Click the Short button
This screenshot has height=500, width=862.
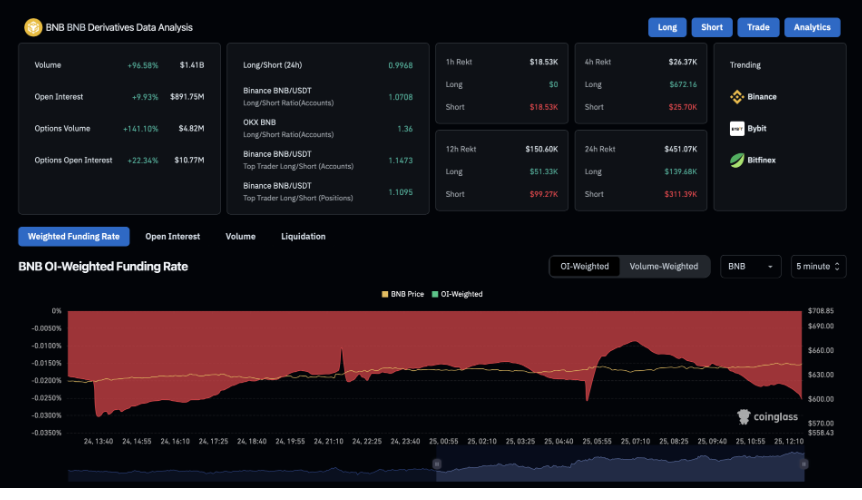click(711, 27)
